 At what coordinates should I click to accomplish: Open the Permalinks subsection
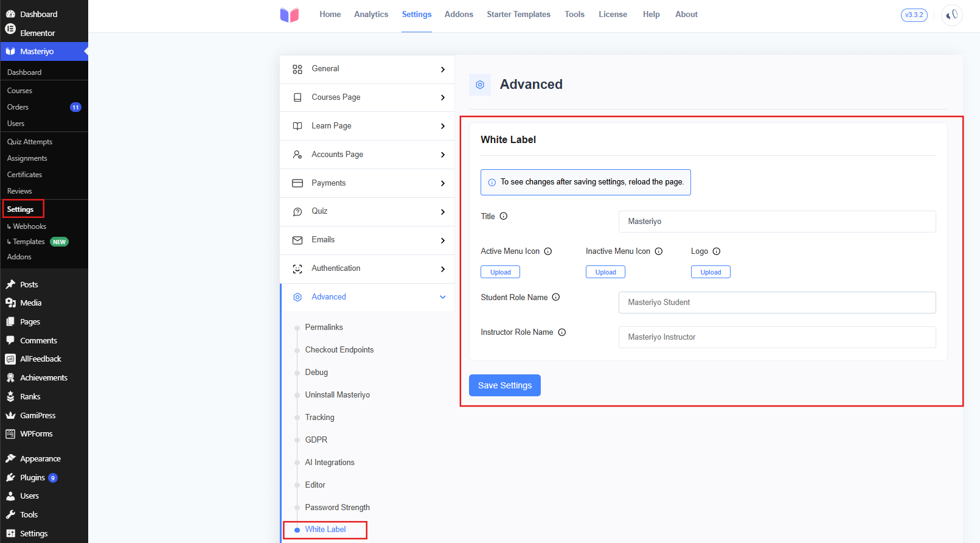tap(324, 328)
